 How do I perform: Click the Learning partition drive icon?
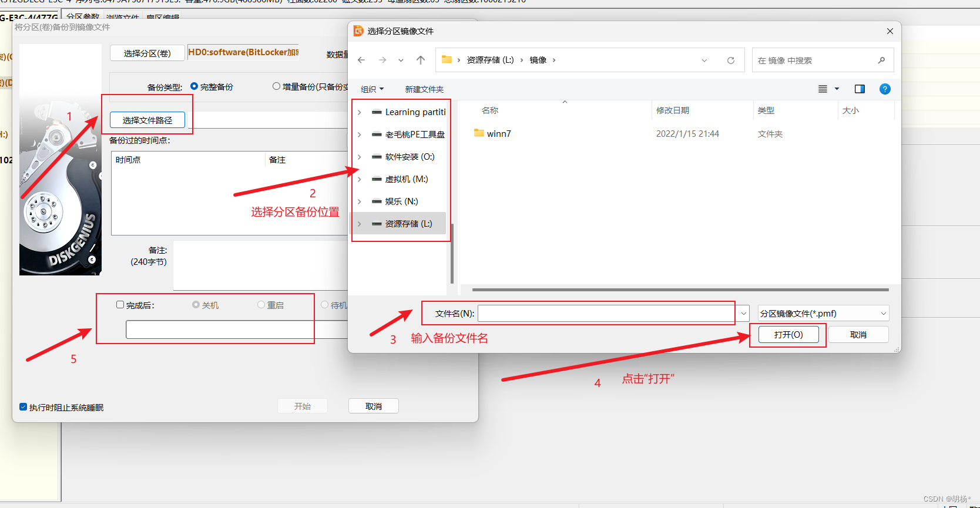tap(377, 112)
